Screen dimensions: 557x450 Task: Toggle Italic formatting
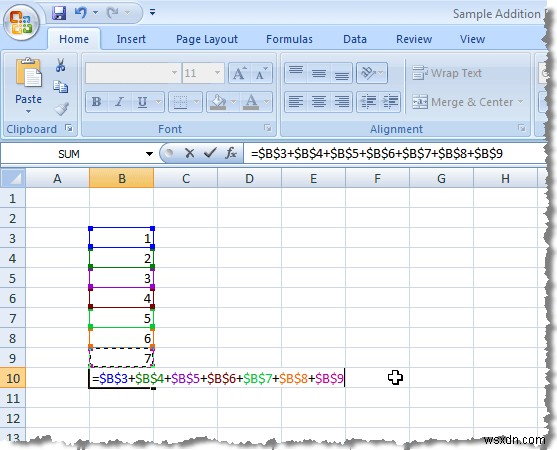[120, 102]
